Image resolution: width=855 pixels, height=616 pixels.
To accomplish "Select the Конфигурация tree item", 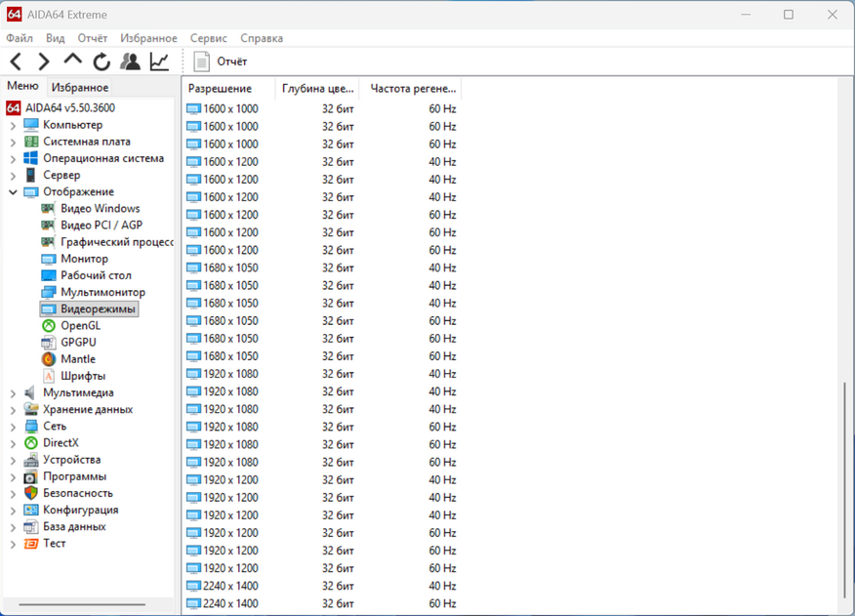I will click(x=80, y=510).
